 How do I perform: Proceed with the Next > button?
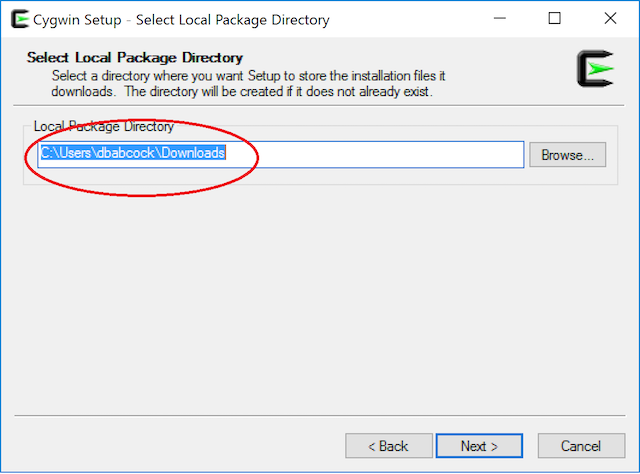478,446
